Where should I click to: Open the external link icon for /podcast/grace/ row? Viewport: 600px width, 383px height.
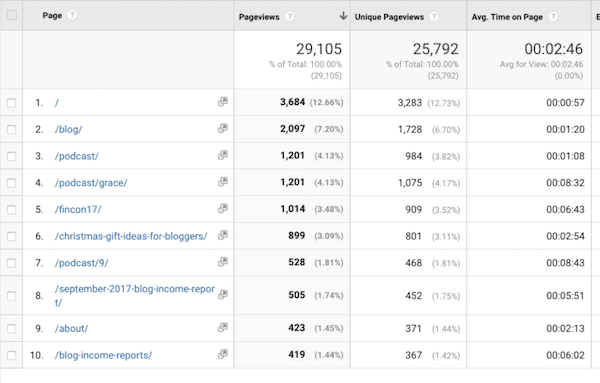coord(223,182)
